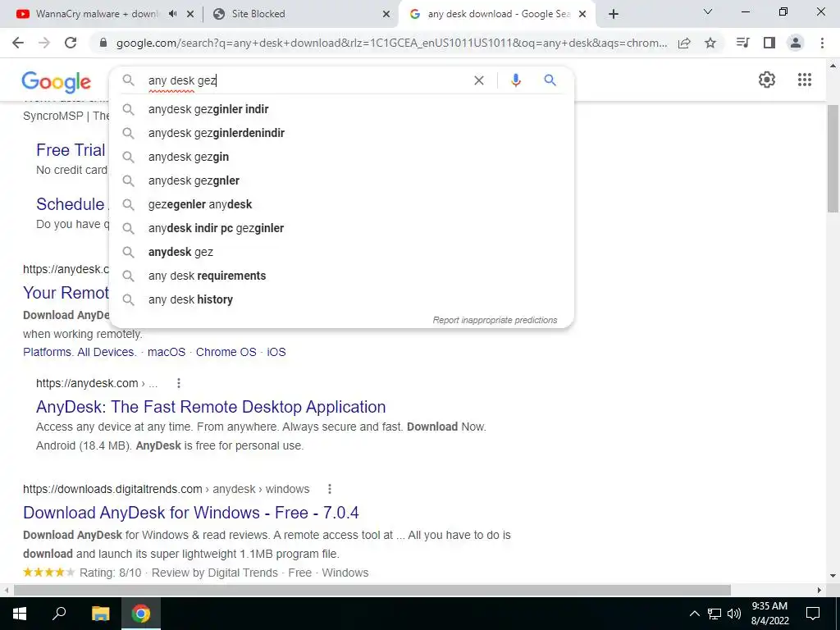Click the Google logo
The image size is (840, 630).
pyautogui.click(x=57, y=82)
